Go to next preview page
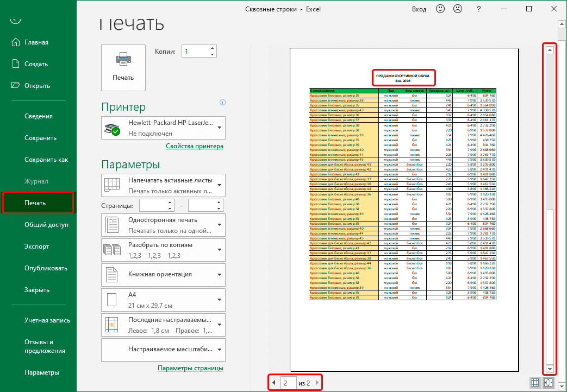 (x=317, y=383)
